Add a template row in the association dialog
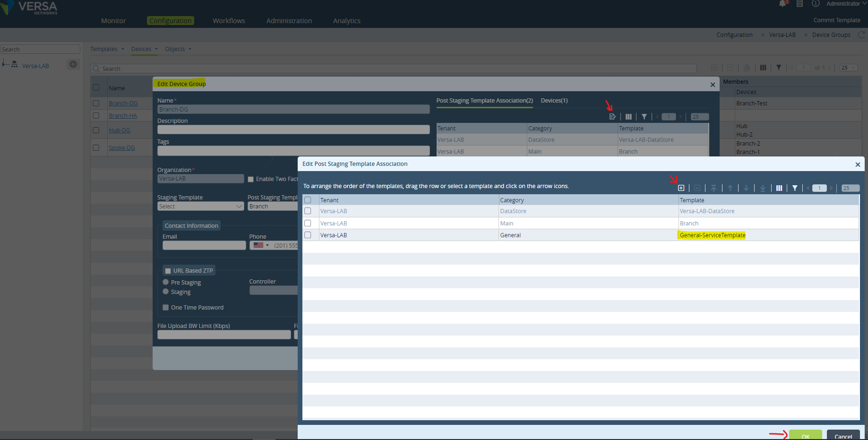 pos(681,188)
